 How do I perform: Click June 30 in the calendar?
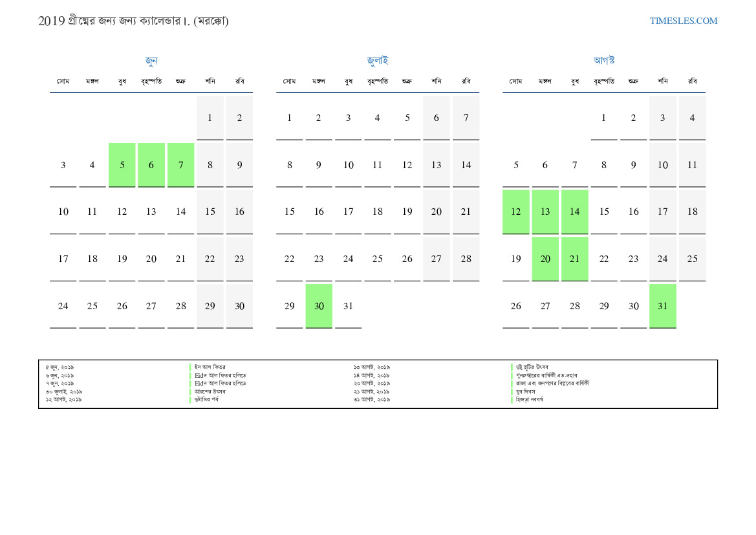239,306
